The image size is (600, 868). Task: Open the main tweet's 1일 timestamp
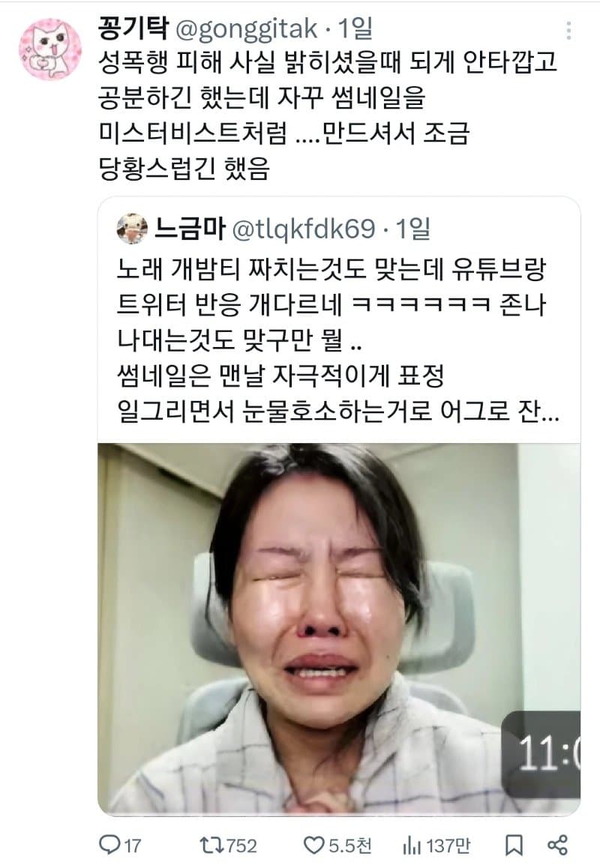(x=355, y=28)
